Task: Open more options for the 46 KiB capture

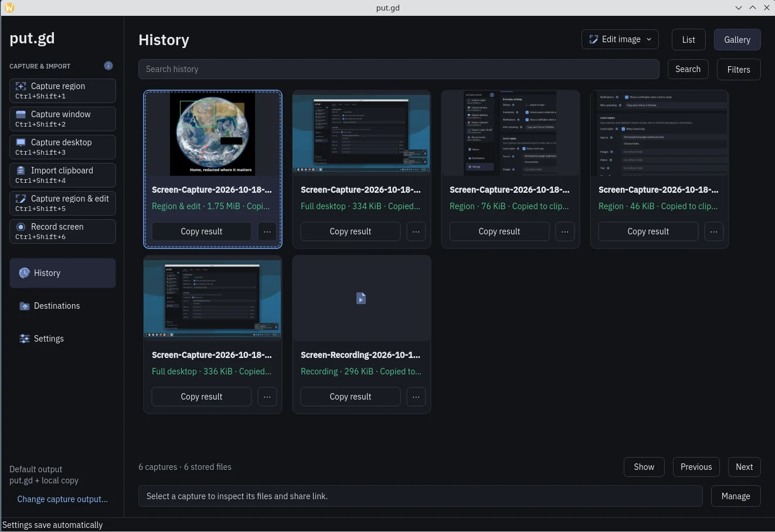Action: [714, 231]
